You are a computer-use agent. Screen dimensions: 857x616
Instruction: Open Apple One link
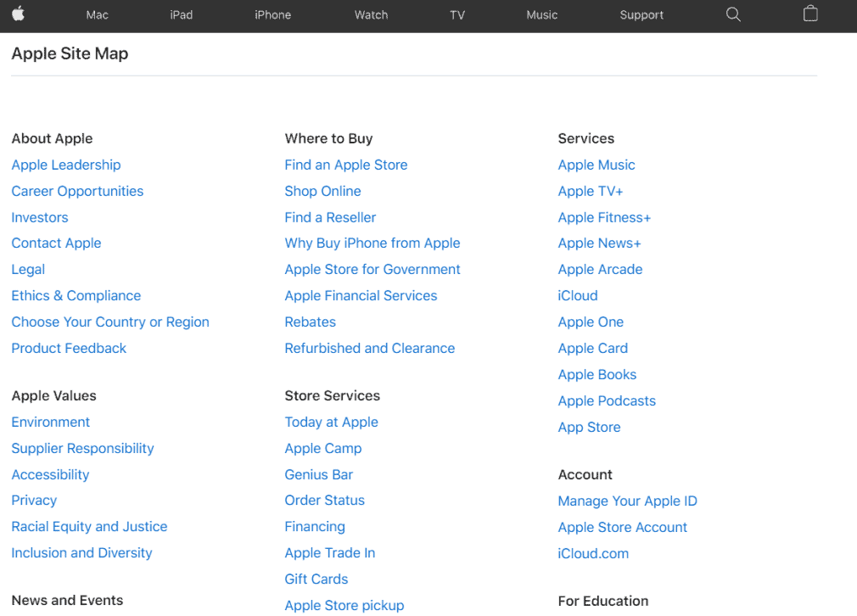pyautogui.click(x=591, y=322)
